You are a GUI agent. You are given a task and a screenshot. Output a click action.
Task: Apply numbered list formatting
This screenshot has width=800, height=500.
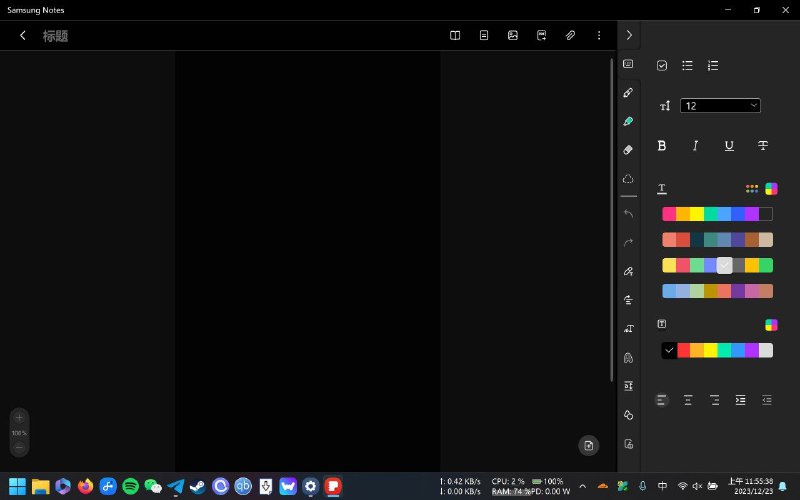coord(713,65)
